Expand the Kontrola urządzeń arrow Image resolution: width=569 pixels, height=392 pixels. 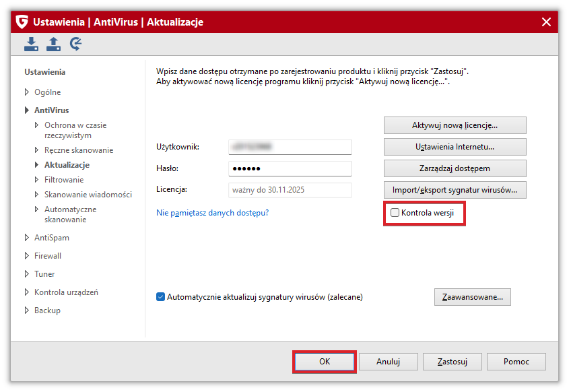26,292
